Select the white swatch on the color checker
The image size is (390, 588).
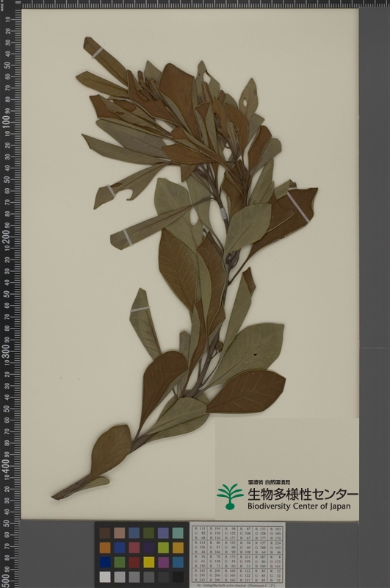pos(105,576)
